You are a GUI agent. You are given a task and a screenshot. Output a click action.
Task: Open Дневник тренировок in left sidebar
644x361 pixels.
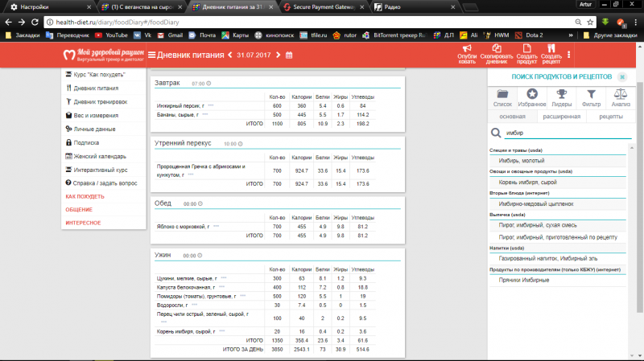[100, 101]
